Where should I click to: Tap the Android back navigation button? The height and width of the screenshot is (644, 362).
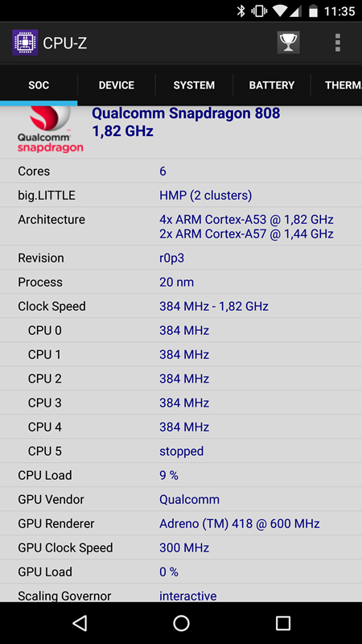coord(80,623)
